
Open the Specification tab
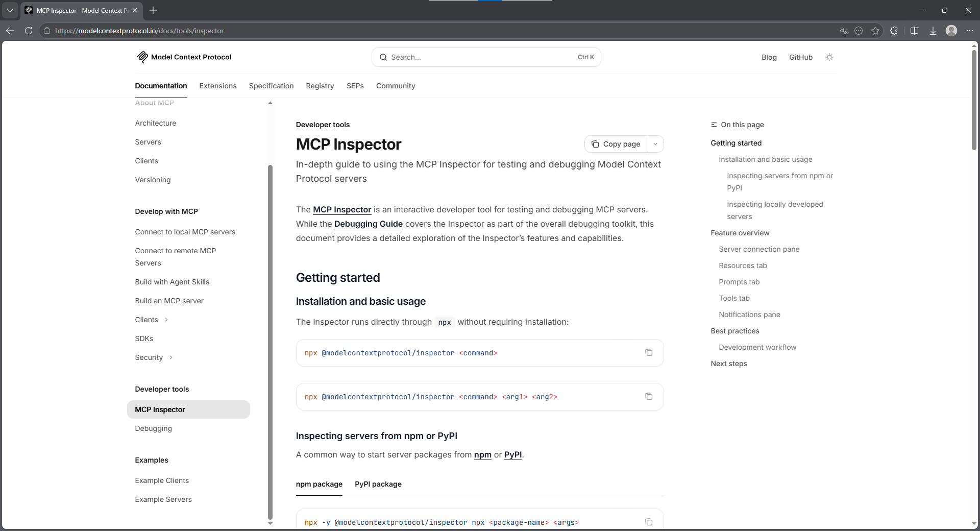coord(271,86)
